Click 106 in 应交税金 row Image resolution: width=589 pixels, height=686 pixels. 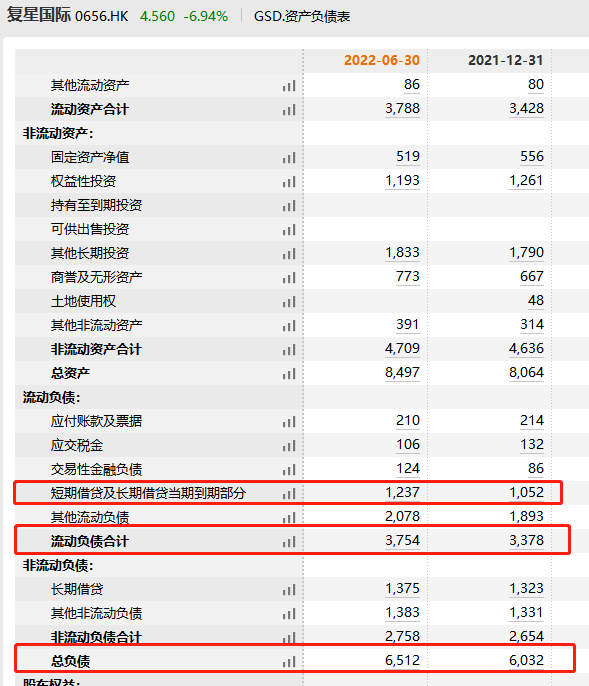click(x=408, y=445)
